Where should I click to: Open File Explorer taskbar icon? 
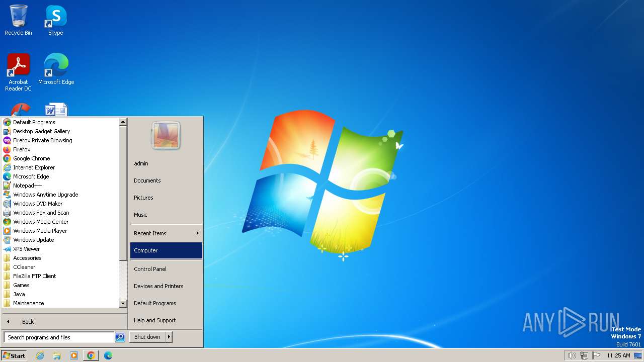coord(57,355)
